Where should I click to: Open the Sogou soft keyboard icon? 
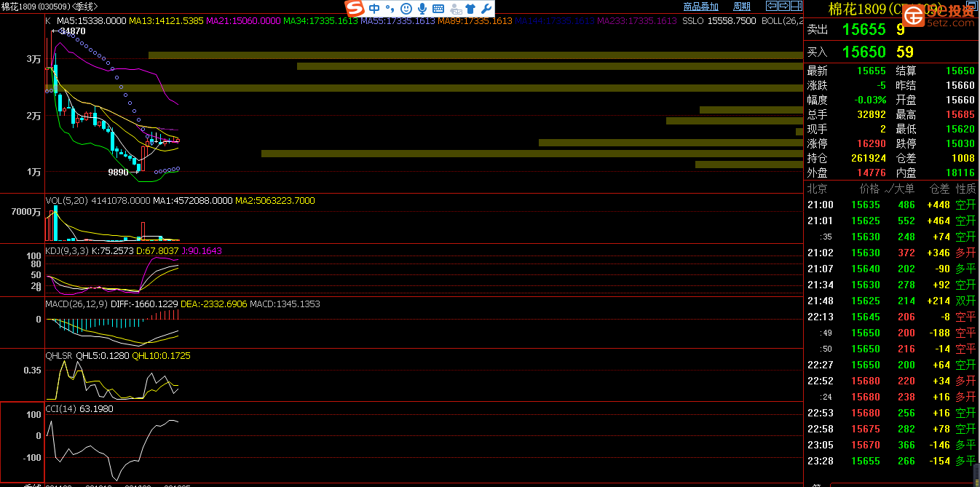(438, 9)
